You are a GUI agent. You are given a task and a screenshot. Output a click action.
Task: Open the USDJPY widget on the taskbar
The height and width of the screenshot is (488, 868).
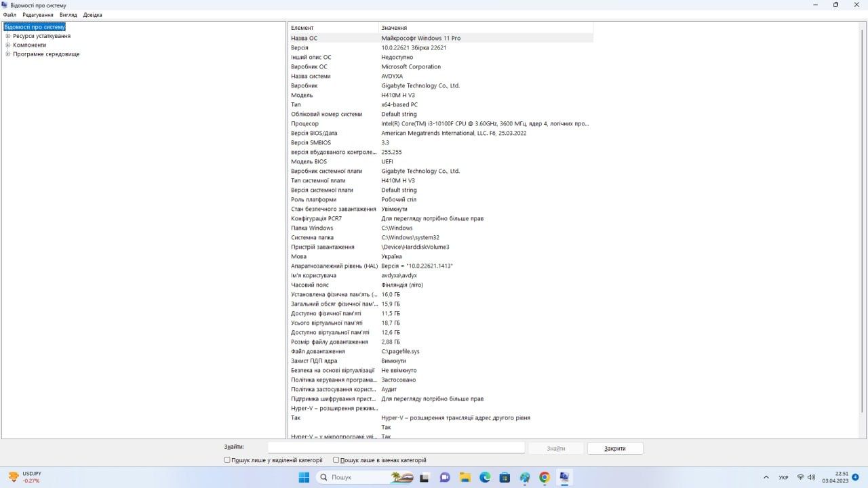[x=24, y=477]
